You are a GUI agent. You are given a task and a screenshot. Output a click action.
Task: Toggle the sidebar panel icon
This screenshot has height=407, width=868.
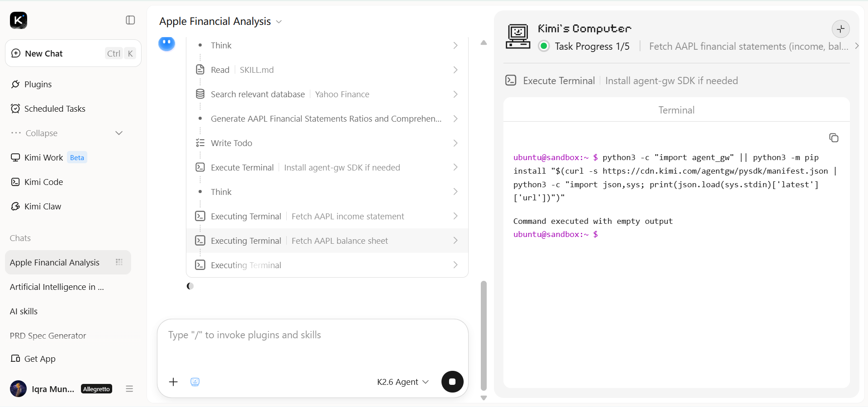pos(130,20)
